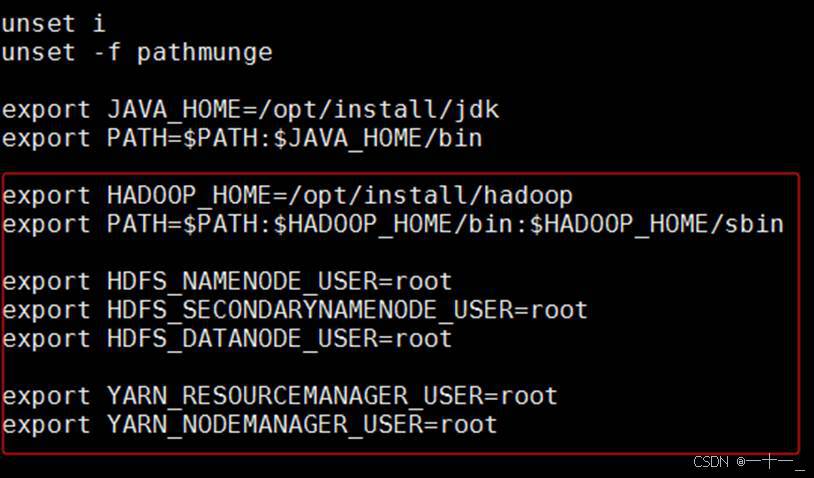
Task: Place cursor on 'unset i' line
Action: (x=53, y=24)
